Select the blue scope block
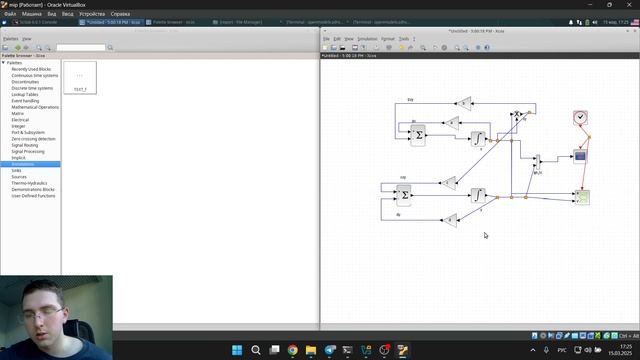Image resolution: width=640 pixels, height=360 pixels. [580, 156]
